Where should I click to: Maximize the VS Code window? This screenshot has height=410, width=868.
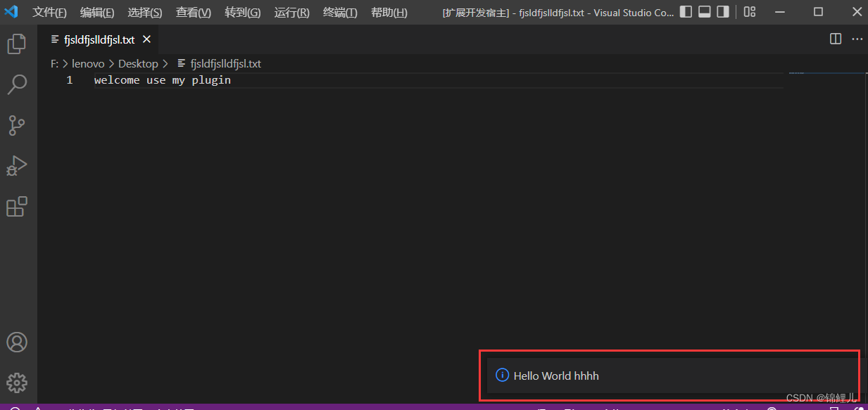pyautogui.click(x=817, y=12)
